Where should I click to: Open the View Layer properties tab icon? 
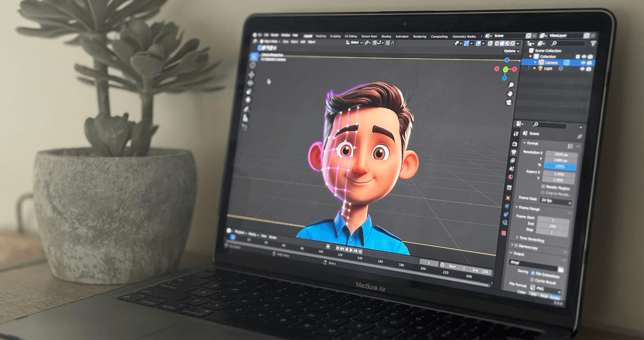[x=513, y=161]
